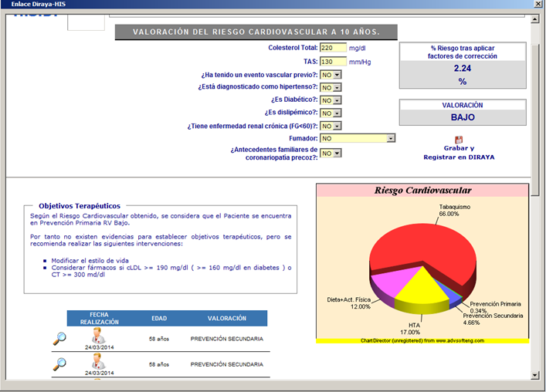
Task: Click PREVENCIÓN SECUNDARIA in first history row
Action: click(x=227, y=339)
